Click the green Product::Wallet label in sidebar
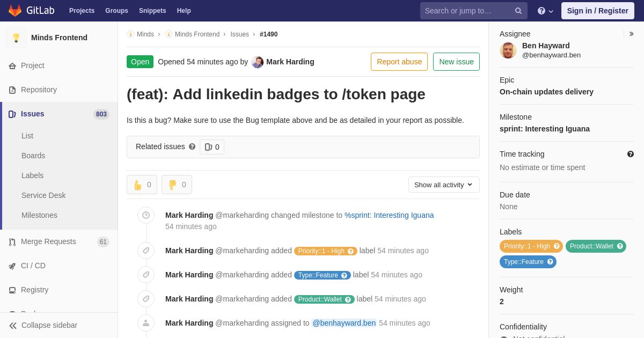Image resolution: width=644 pixels, height=338 pixels. click(596, 246)
